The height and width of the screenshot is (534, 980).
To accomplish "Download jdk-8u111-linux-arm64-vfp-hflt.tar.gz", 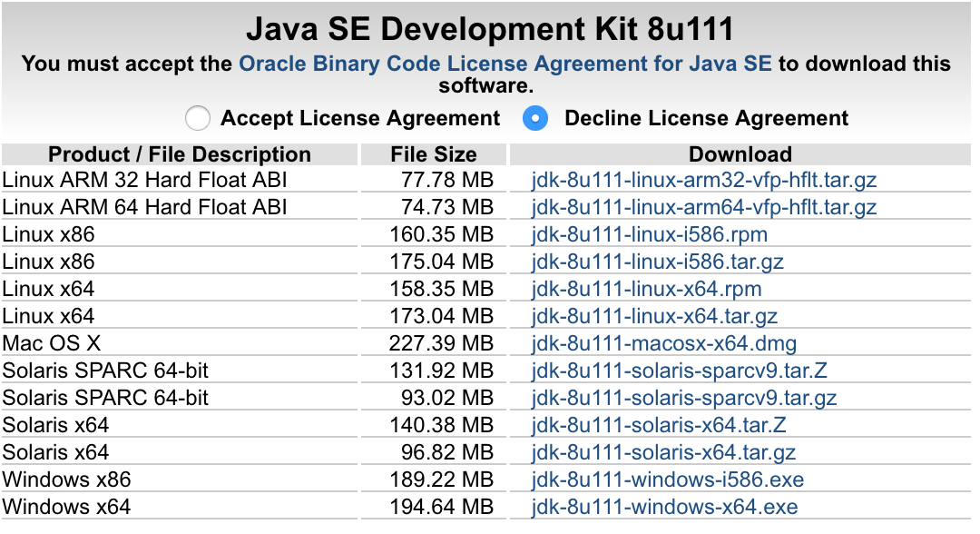I will tap(704, 208).
